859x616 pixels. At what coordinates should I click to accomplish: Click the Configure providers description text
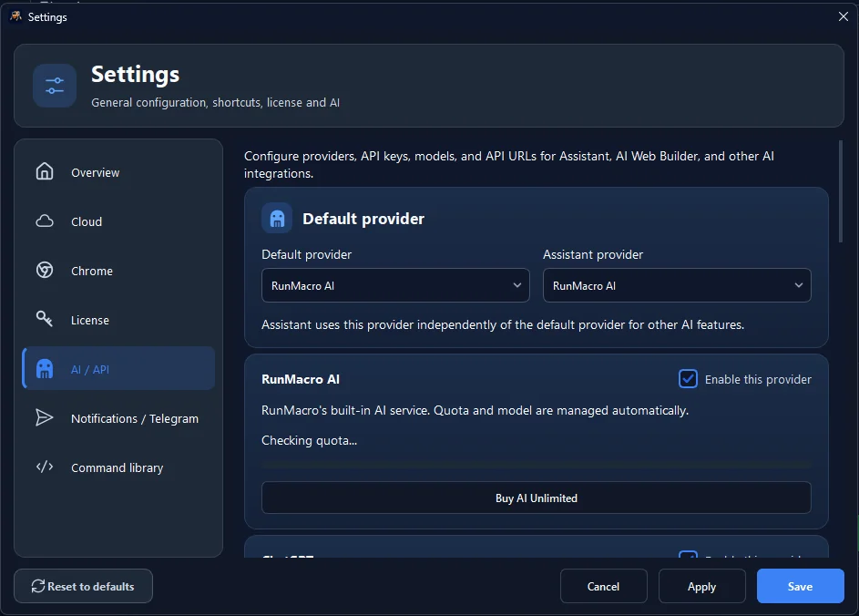pos(509,164)
